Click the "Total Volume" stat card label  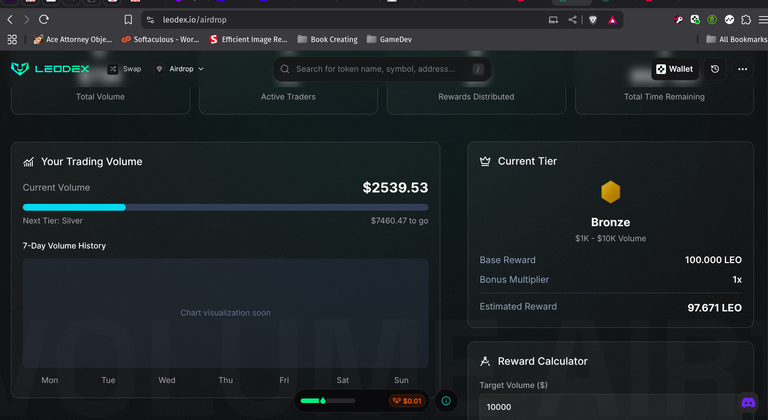[100, 97]
